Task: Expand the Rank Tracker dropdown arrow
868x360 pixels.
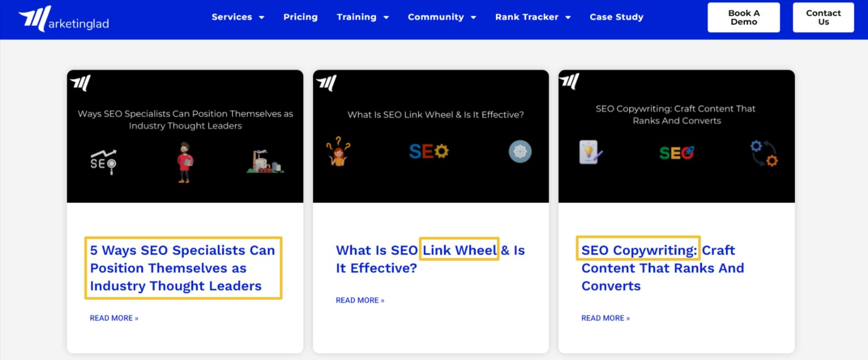Action: point(568,17)
